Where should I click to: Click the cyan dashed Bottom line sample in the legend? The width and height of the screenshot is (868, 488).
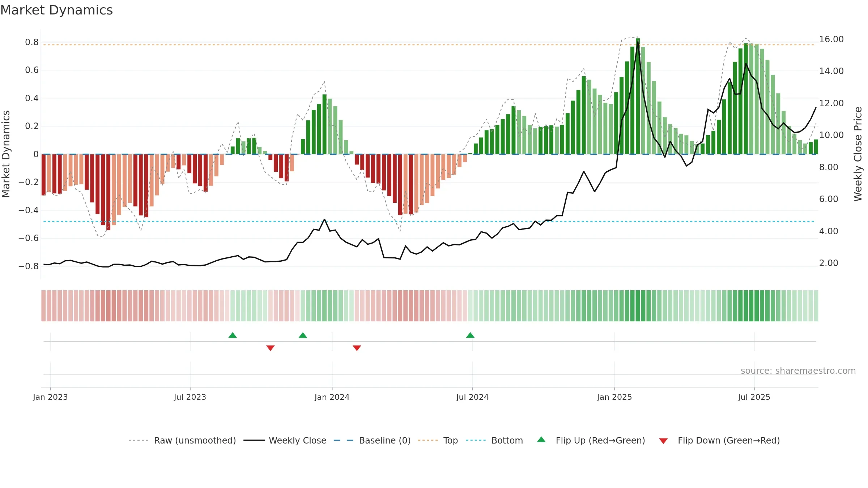476,440
